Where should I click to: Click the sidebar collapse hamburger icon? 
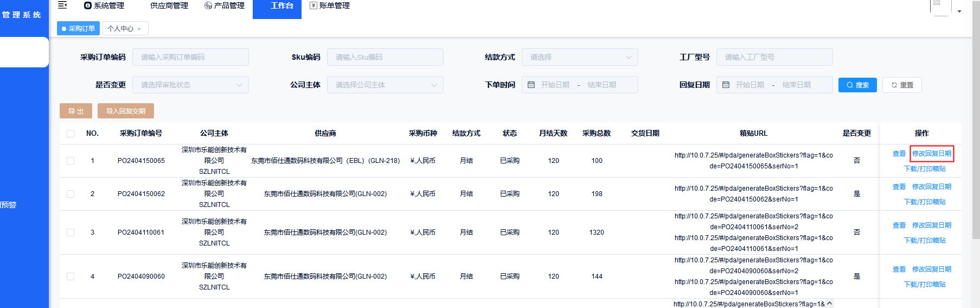pos(62,5)
